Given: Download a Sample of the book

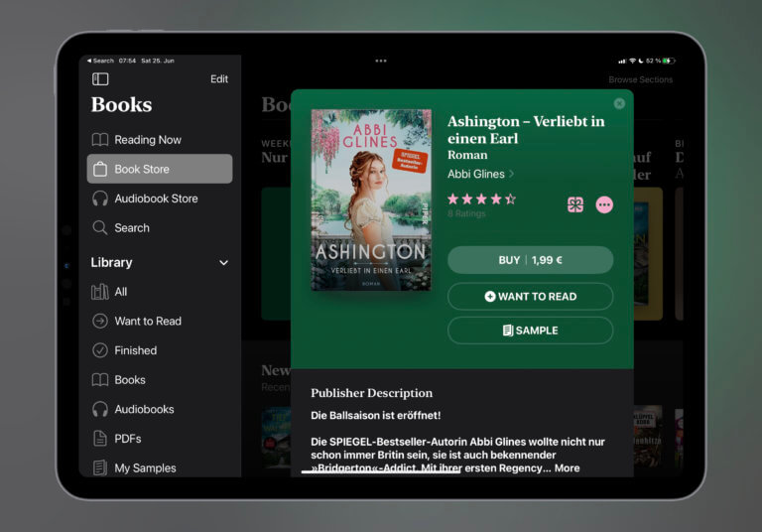Looking at the screenshot, I should [530, 331].
